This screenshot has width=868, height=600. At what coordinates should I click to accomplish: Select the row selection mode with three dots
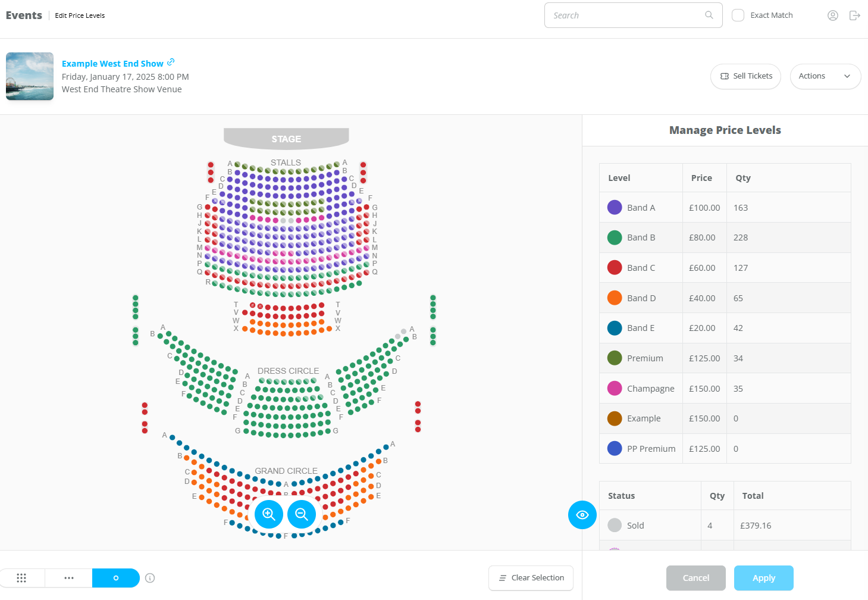(69, 578)
